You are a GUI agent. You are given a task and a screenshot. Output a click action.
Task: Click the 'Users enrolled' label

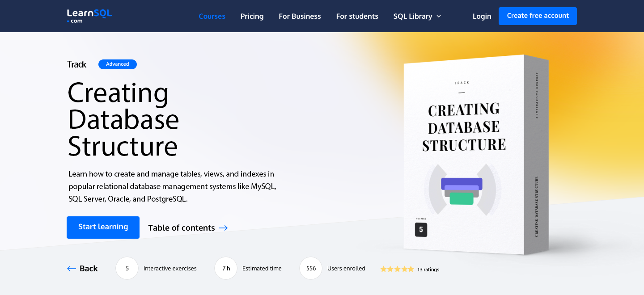[x=346, y=269]
